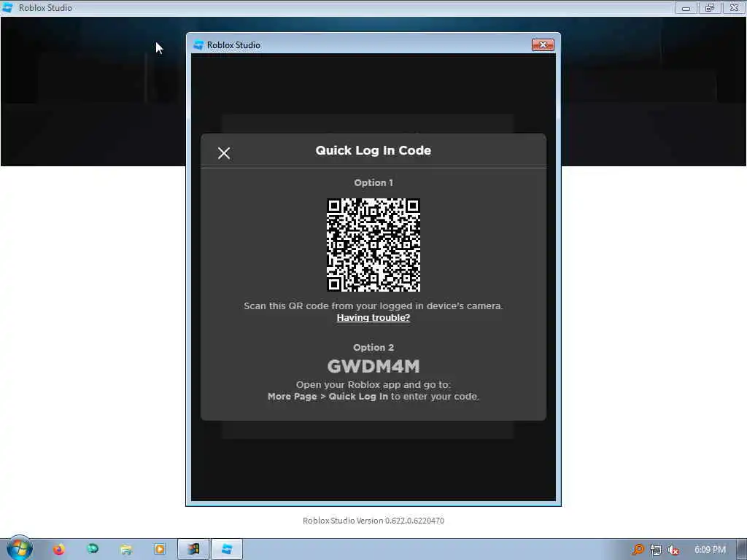Open Windows Explorer from the taskbar
Screen dimensions: 747x560
pos(126,550)
